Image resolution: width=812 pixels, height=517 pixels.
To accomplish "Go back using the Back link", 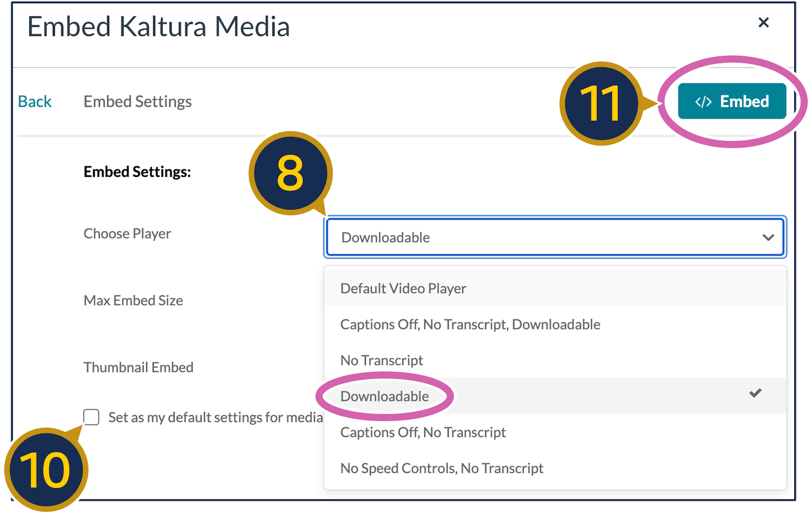I will [35, 101].
